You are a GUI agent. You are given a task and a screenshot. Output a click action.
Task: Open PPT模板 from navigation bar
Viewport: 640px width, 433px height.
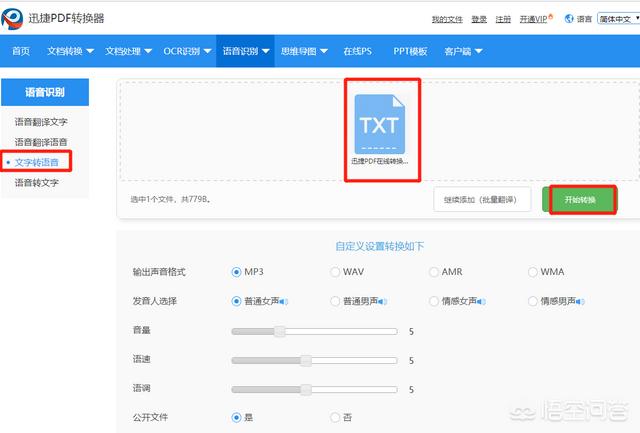[x=410, y=51]
